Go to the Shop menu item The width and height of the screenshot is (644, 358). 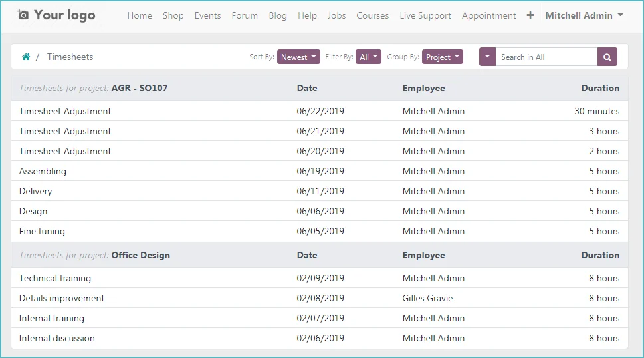[173, 15]
